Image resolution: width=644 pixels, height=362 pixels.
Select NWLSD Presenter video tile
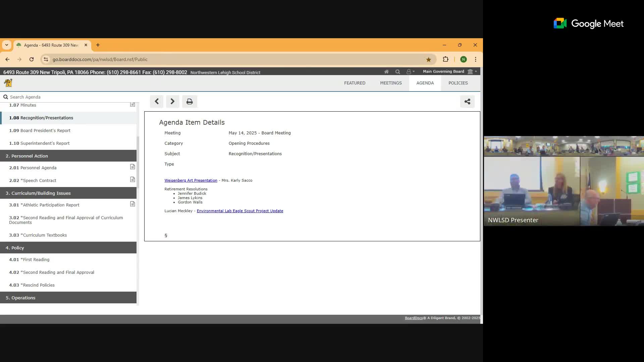pyautogui.click(x=563, y=181)
